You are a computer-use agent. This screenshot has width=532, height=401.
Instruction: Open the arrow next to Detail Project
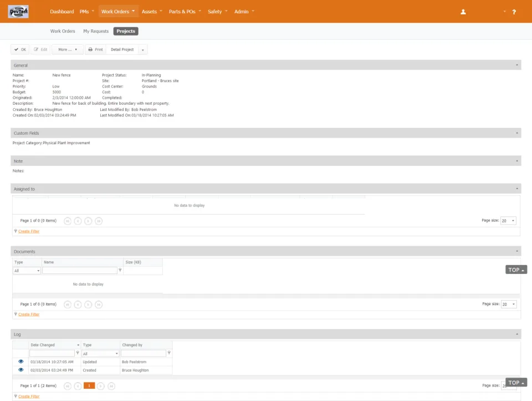(143, 50)
